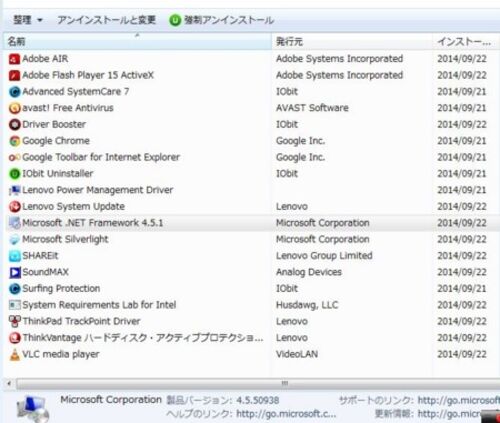Click the Microsoft .NET Framework 4.5.1 icon

pos(14,223)
